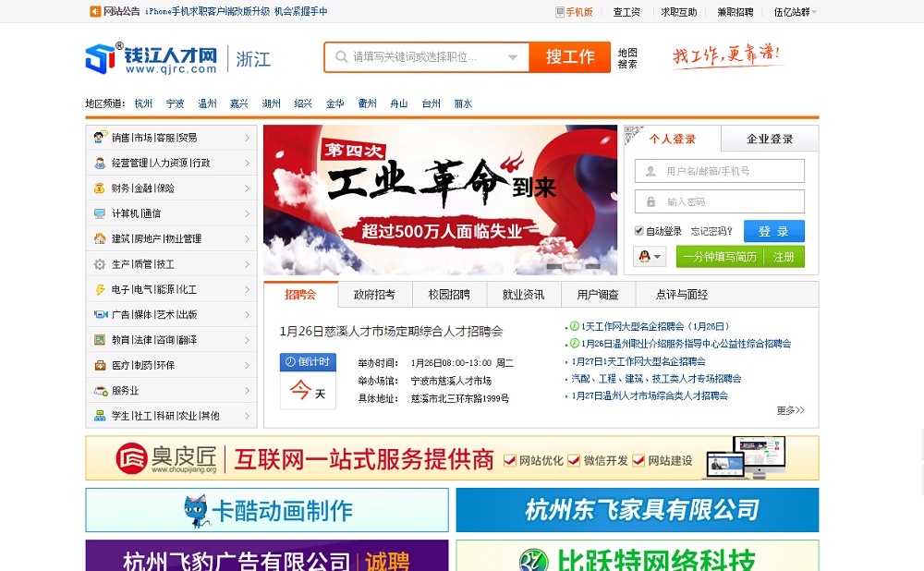This screenshot has height=571, width=924.
Task: Toggle the 自动登录 checkbox
Action: [x=638, y=230]
